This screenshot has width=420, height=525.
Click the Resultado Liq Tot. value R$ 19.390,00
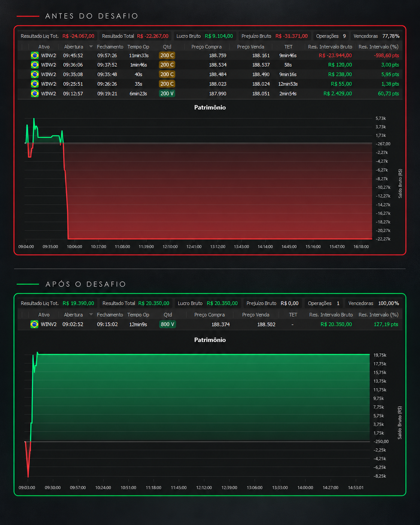click(78, 303)
